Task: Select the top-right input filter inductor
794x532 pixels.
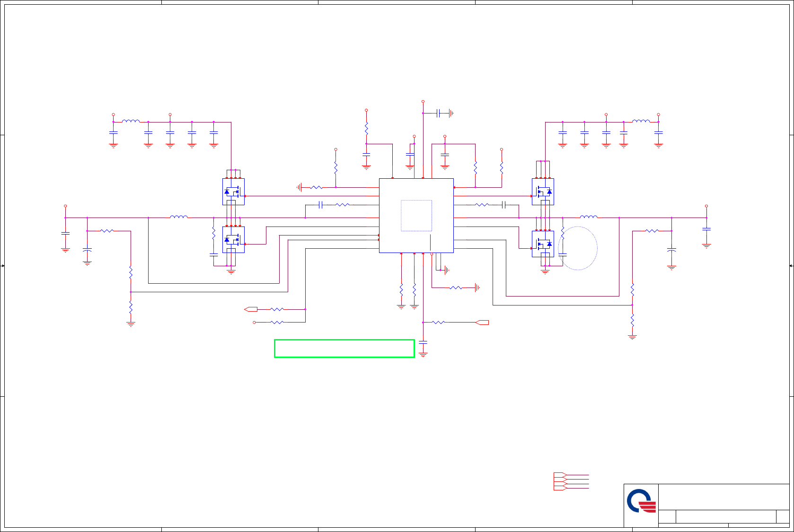Action: pos(641,121)
